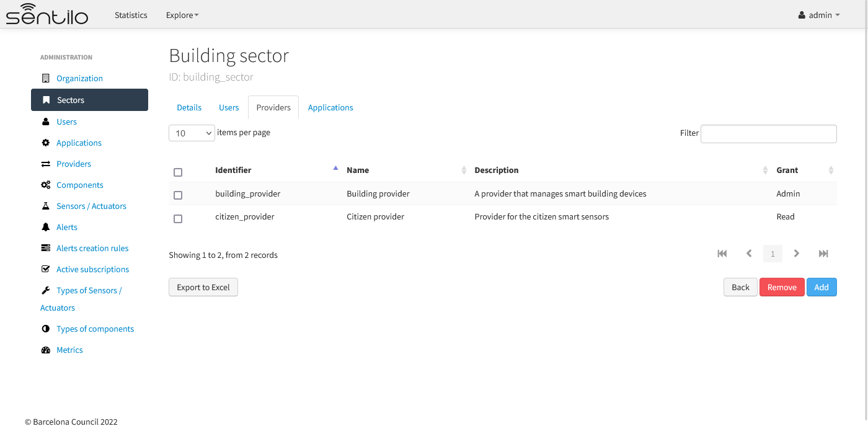This screenshot has width=868, height=434.
Task: Click the red Remove button
Action: tap(782, 287)
